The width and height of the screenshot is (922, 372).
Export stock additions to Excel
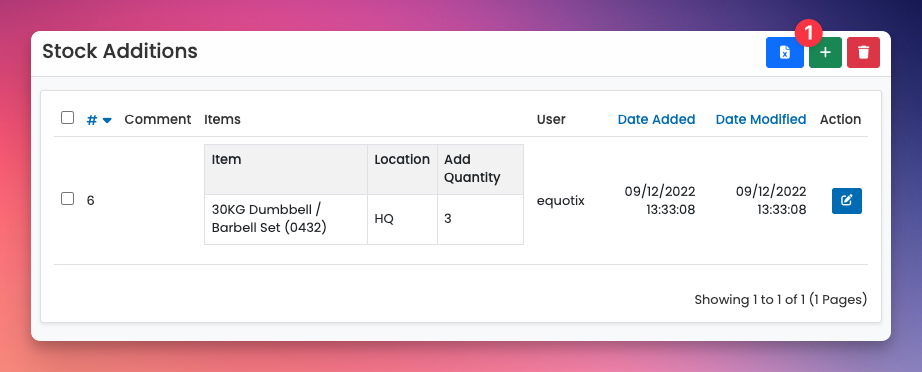pos(784,53)
